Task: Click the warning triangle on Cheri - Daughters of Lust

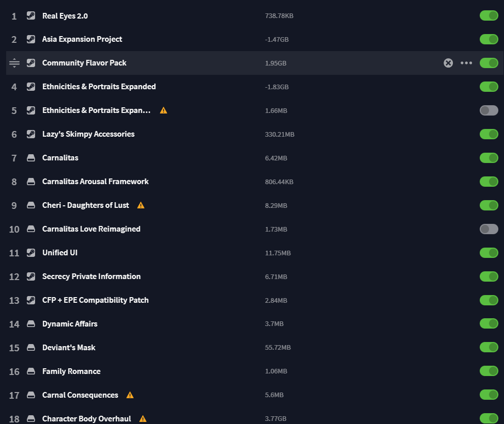Action: (x=140, y=205)
